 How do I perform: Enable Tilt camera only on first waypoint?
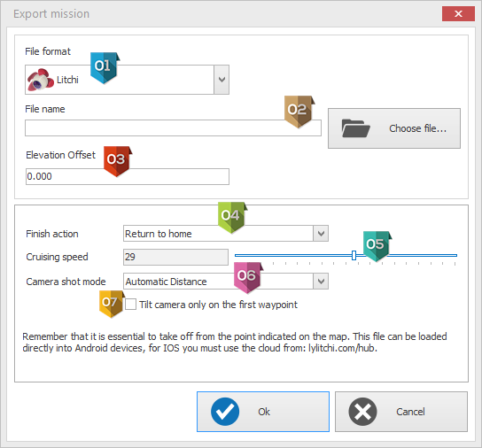[130, 305]
